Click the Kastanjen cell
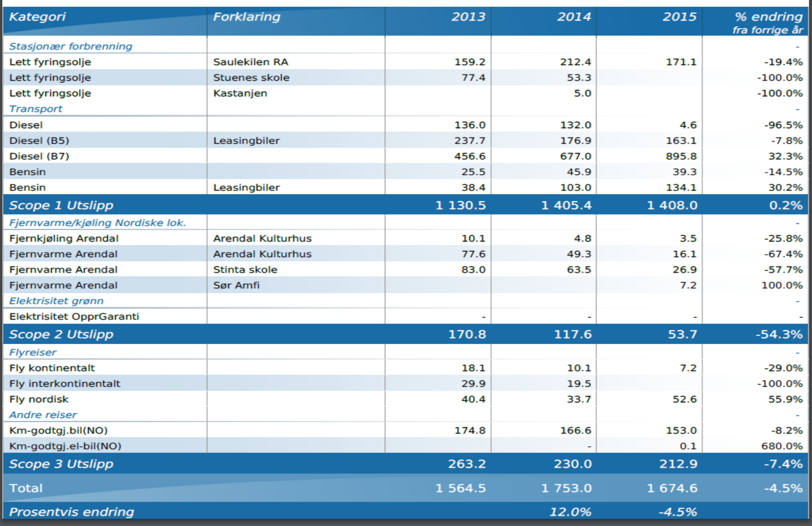The width and height of the screenshot is (812, 526). (x=240, y=93)
